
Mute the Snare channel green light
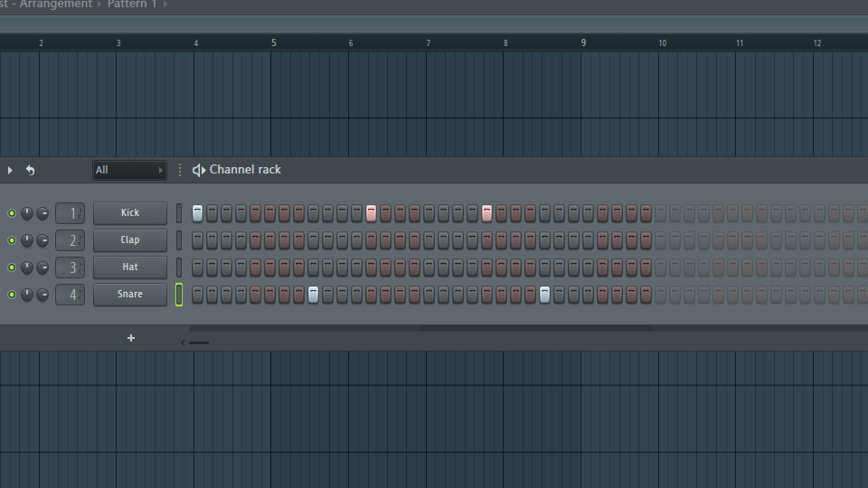[12, 295]
